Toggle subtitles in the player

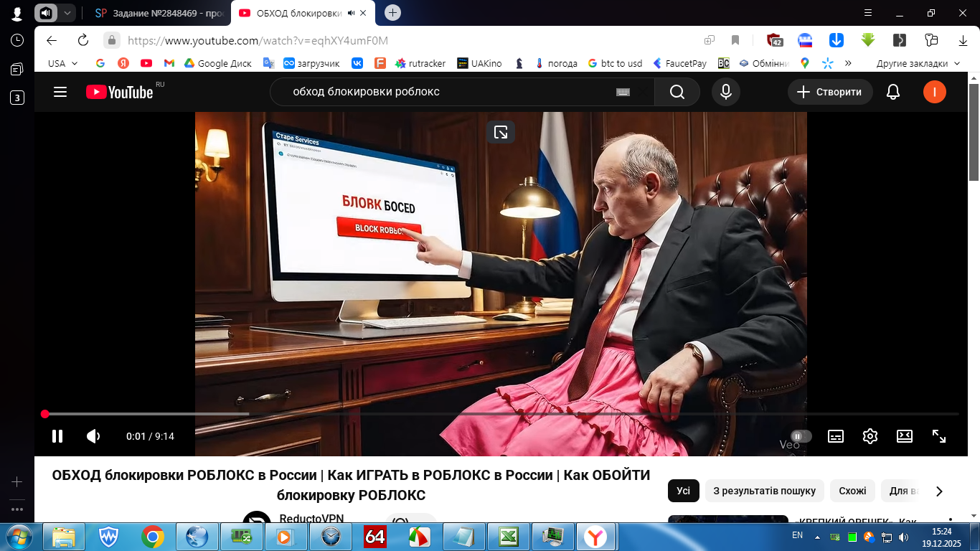pyautogui.click(x=836, y=436)
